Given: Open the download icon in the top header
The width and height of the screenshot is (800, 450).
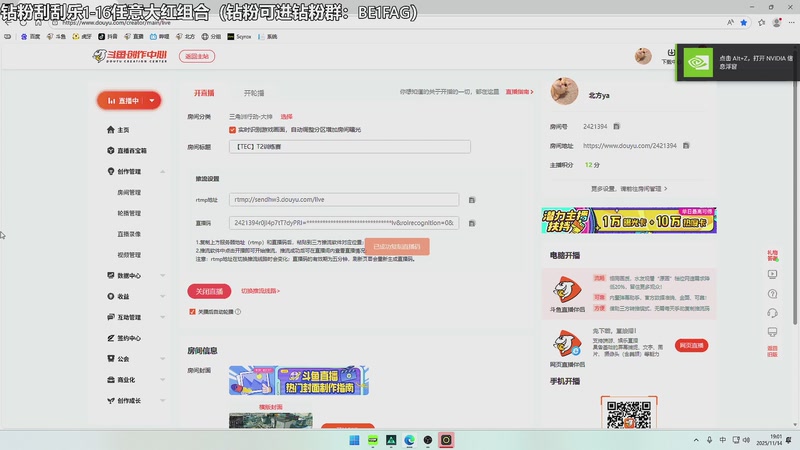Looking at the screenshot, I should click(670, 53).
